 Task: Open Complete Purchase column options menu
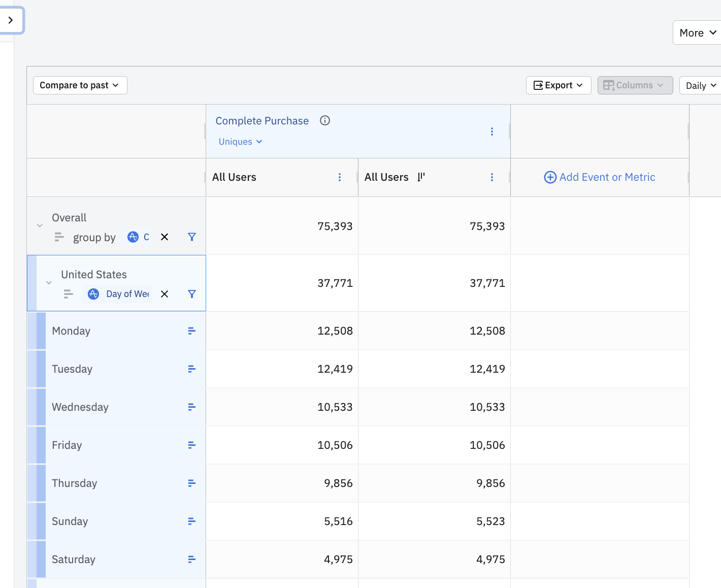pyautogui.click(x=491, y=132)
